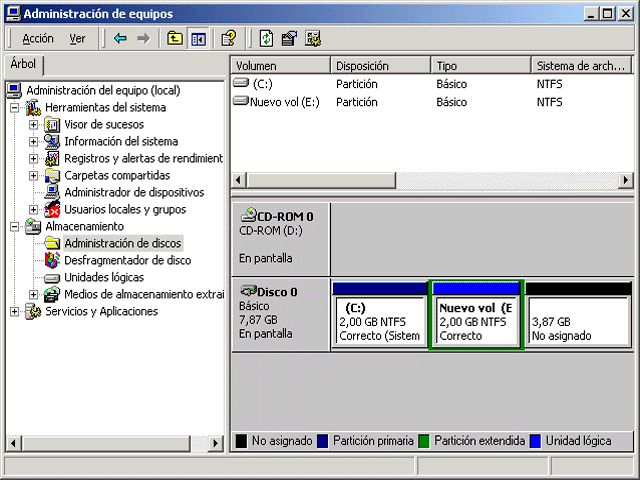
Task: Select Desfragmentador de disco tree label
Action: (128, 260)
